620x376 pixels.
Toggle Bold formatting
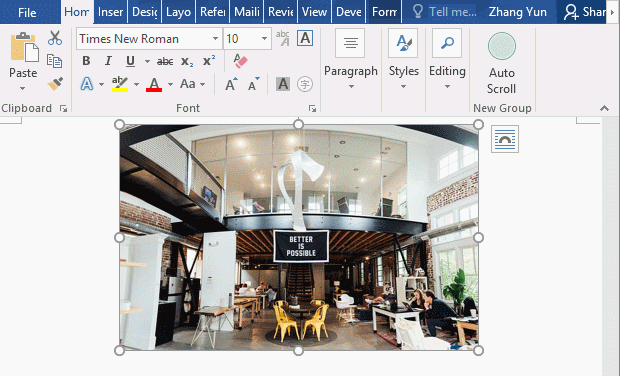(x=86, y=61)
